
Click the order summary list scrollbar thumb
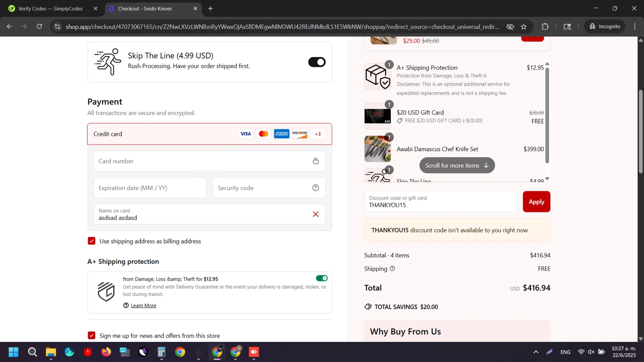547,115
